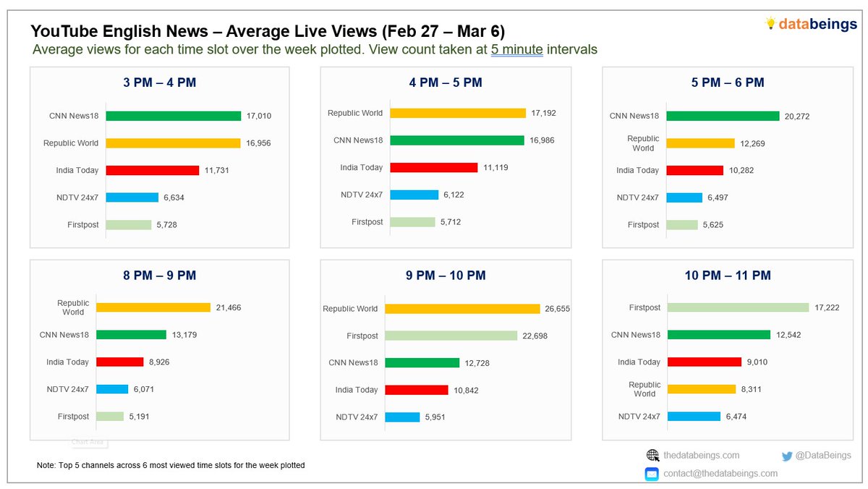Screen dimensions: 868x489
Task: Click the yellow Republic World bar valued 17,192
Action: pyautogui.click(x=458, y=113)
